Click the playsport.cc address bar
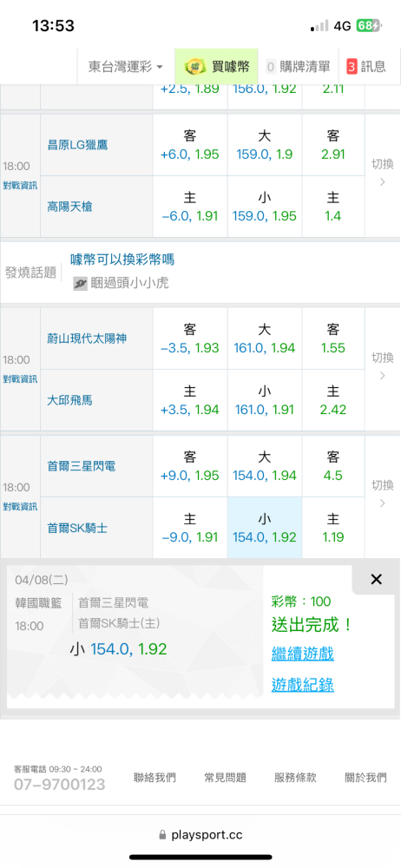The height and width of the screenshot is (868, 401). coord(200,835)
